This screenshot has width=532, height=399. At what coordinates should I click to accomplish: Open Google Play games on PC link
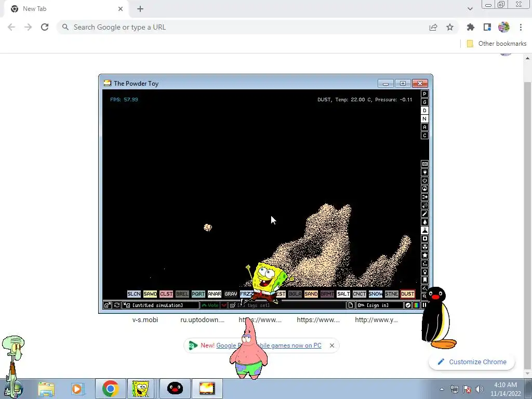269,345
